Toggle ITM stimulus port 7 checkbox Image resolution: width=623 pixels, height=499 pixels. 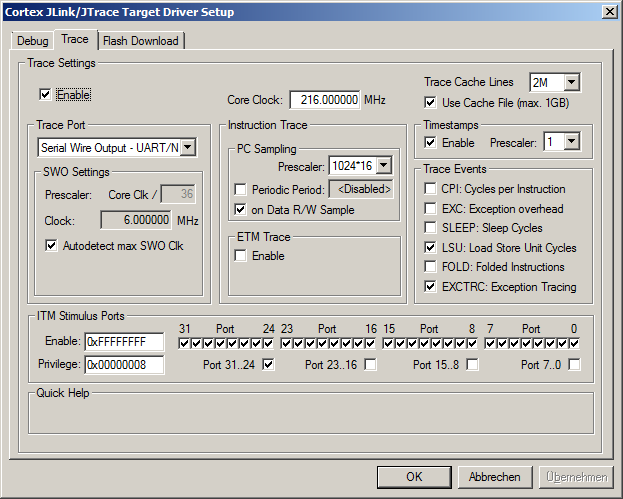coord(490,343)
